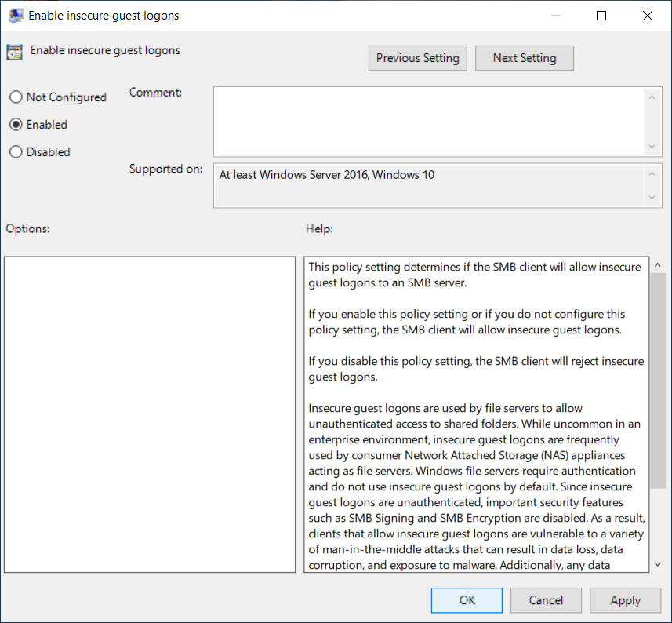Screen dimensions: 672x623
Task: Maximize the policy setting window
Action: [x=601, y=15]
